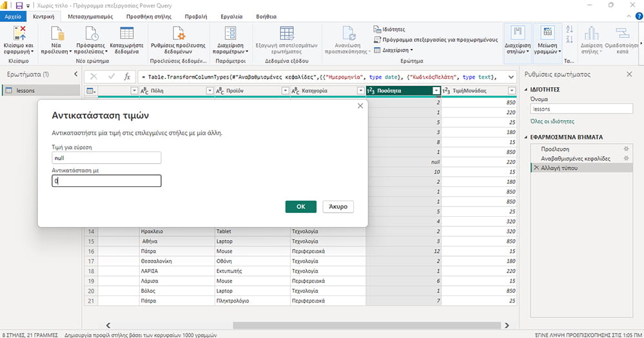
Task: Switch to the Προβολή tab
Action: point(196,16)
